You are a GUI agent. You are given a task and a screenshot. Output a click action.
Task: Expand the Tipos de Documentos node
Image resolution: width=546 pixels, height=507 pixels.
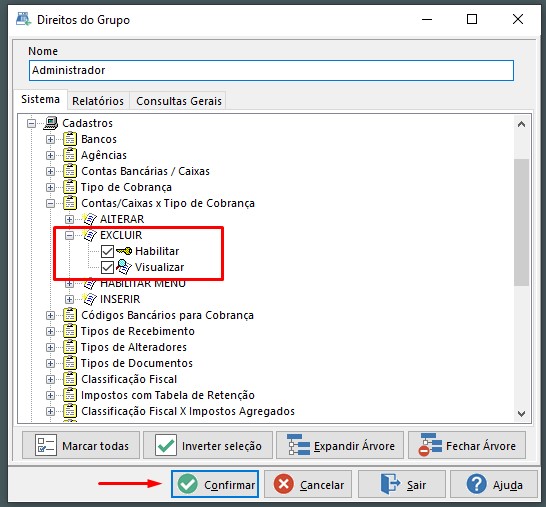pos(50,364)
